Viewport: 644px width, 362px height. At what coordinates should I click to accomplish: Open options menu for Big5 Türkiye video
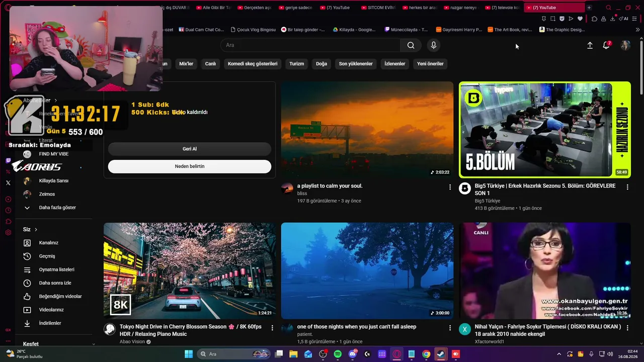click(x=627, y=187)
